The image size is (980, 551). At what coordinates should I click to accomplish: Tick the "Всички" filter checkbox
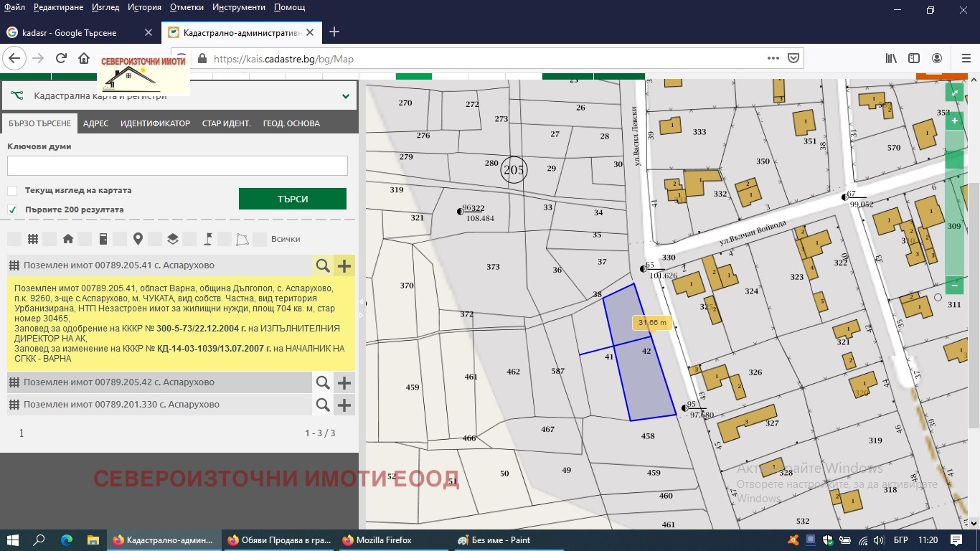(260, 239)
